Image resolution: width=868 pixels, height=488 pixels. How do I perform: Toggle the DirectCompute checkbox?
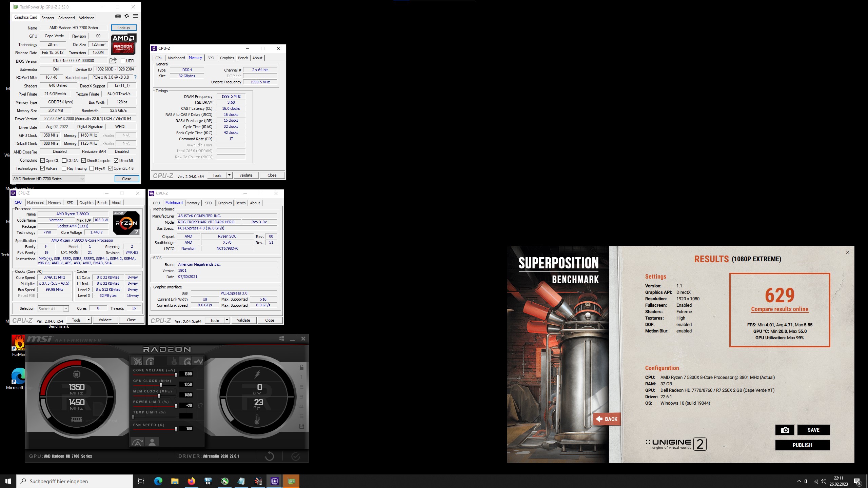[83, 161]
